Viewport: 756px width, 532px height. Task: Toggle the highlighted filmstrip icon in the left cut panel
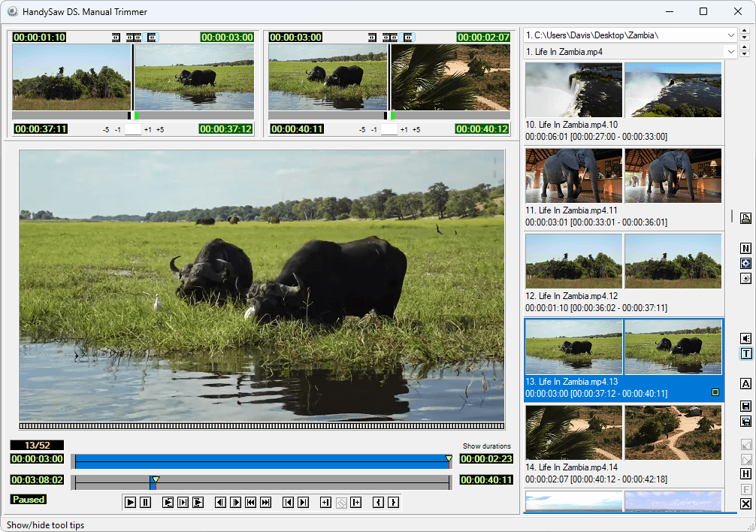pyautogui.click(x=153, y=37)
